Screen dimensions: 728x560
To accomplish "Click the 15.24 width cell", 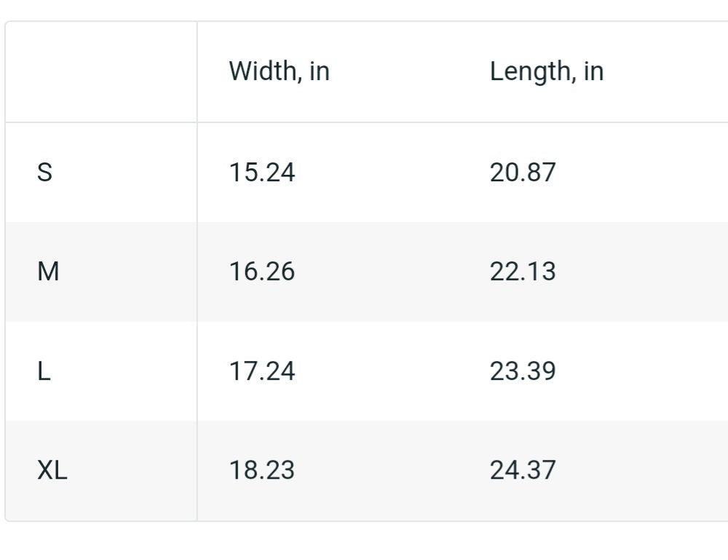I will [x=262, y=173].
